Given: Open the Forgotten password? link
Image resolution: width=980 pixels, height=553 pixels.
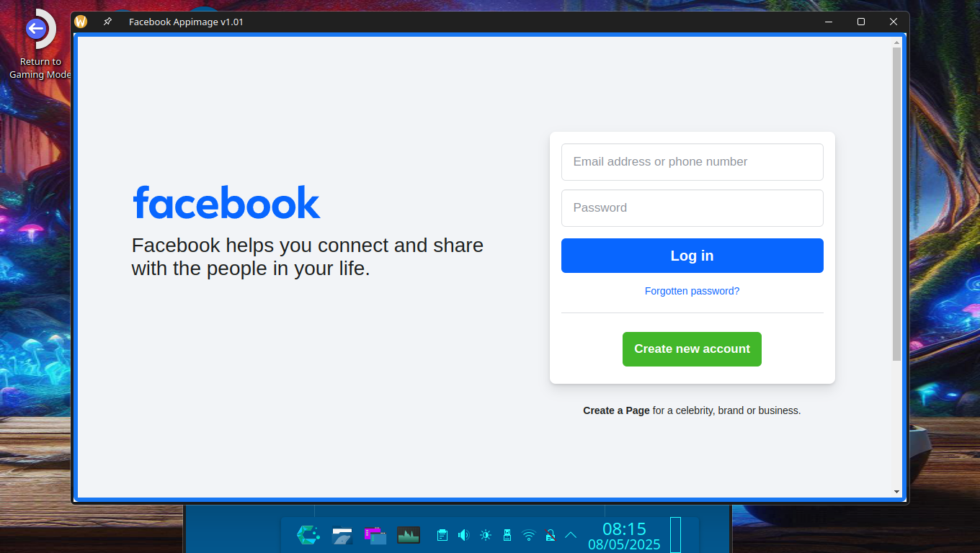Looking at the screenshot, I should click(692, 291).
